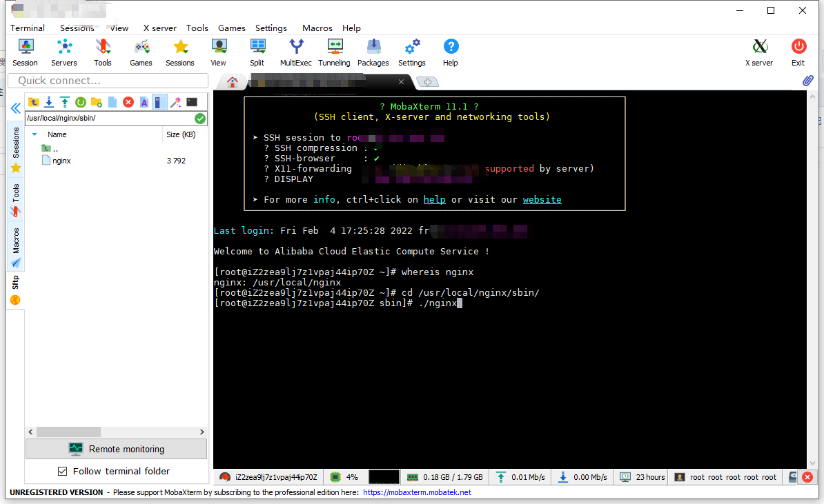This screenshot has width=824, height=504.
Task: Confirm path with green checkmark button
Action: coord(200,118)
